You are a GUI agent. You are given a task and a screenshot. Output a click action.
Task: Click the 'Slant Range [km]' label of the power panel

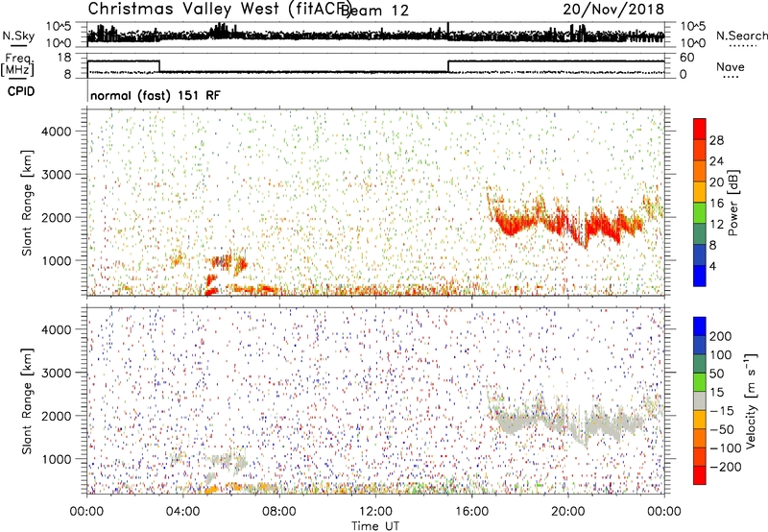(x=27, y=203)
